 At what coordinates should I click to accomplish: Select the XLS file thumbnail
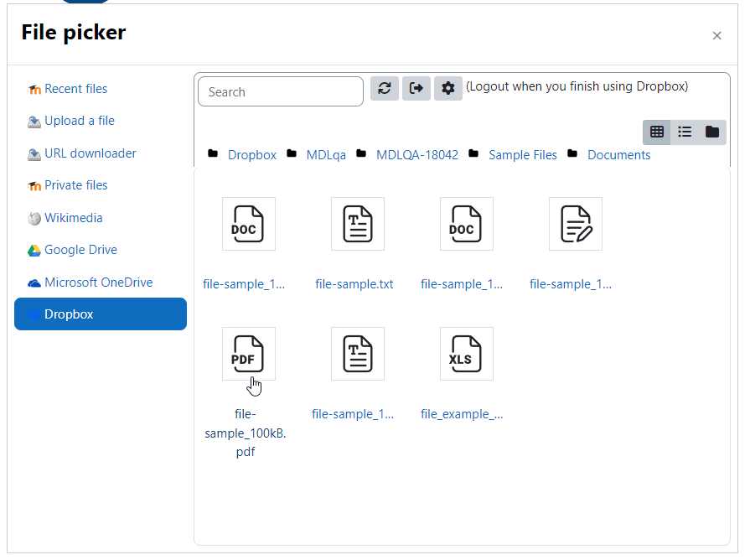tap(467, 354)
